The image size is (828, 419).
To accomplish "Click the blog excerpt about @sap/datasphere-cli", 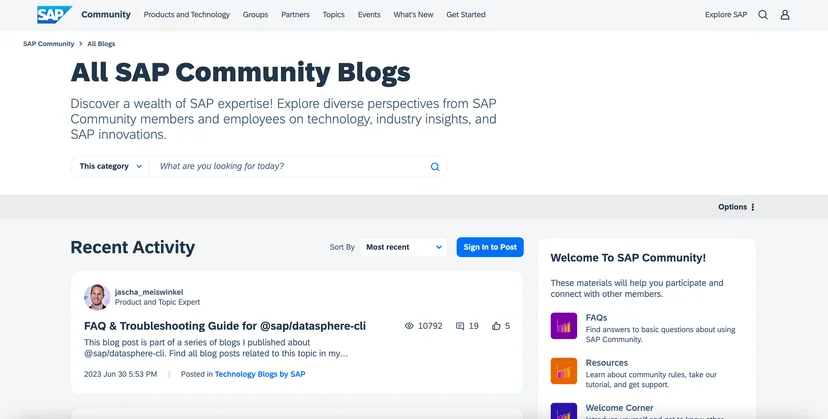I will (215, 348).
